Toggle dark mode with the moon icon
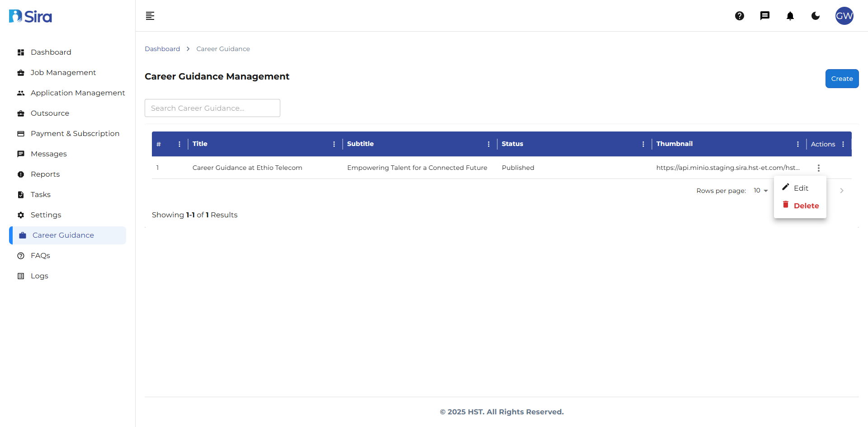 pos(816,16)
